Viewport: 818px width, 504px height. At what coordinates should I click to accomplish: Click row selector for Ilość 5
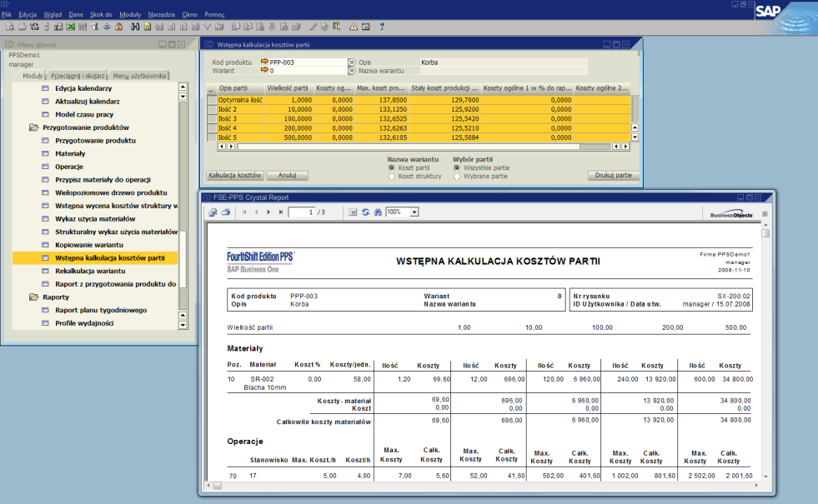pos(211,137)
